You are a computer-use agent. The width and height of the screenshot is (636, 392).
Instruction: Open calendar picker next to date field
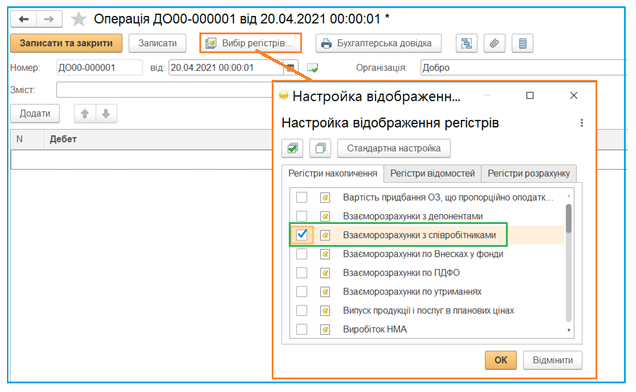[x=290, y=67]
